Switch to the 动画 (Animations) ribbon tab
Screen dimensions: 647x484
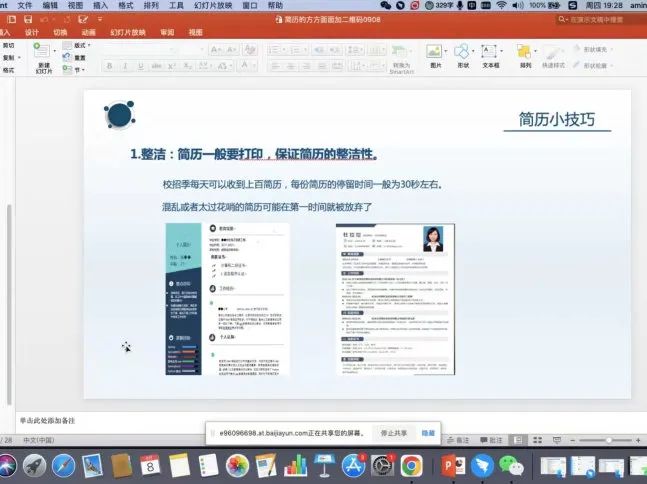88,32
